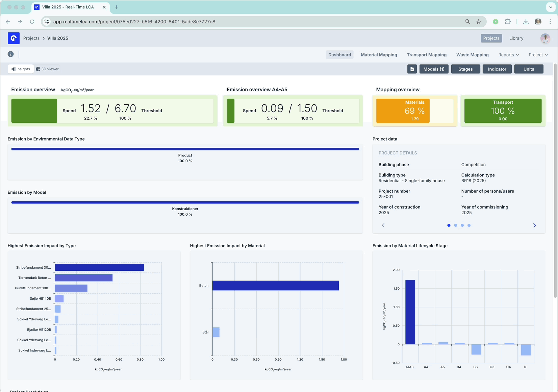Viewport: 558px width, 392px height.
Task: Click the BR18 (2025) calculation type value
Action: click(x=474, y=181)
